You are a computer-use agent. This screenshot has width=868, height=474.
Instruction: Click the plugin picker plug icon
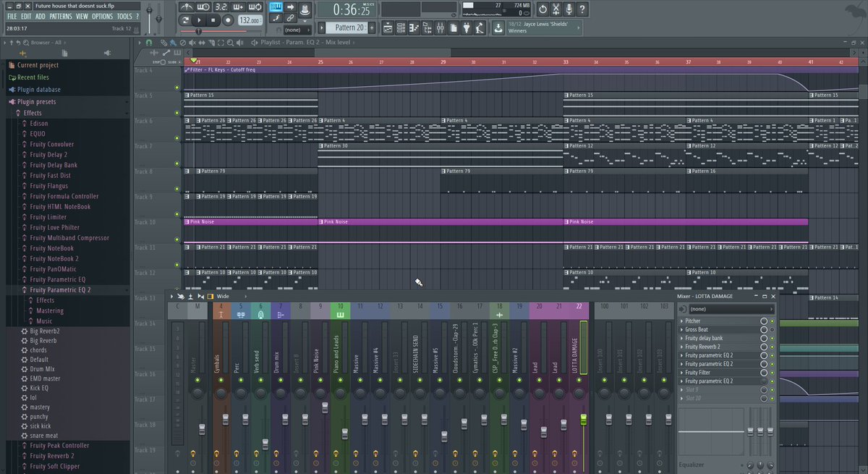click(x=466, y=27)
